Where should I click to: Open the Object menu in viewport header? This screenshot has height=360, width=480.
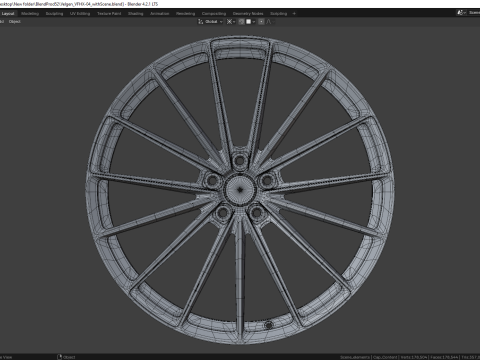(15, 22)
